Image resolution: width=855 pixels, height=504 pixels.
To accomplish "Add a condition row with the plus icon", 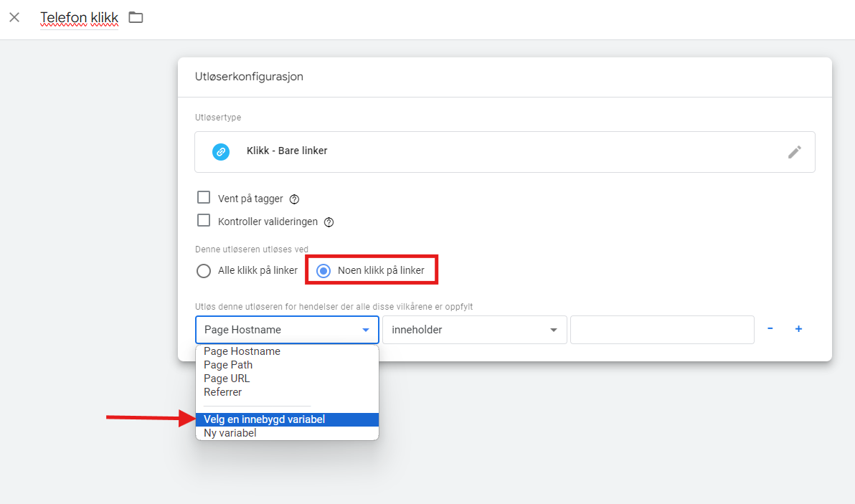I will coord(798,329).
